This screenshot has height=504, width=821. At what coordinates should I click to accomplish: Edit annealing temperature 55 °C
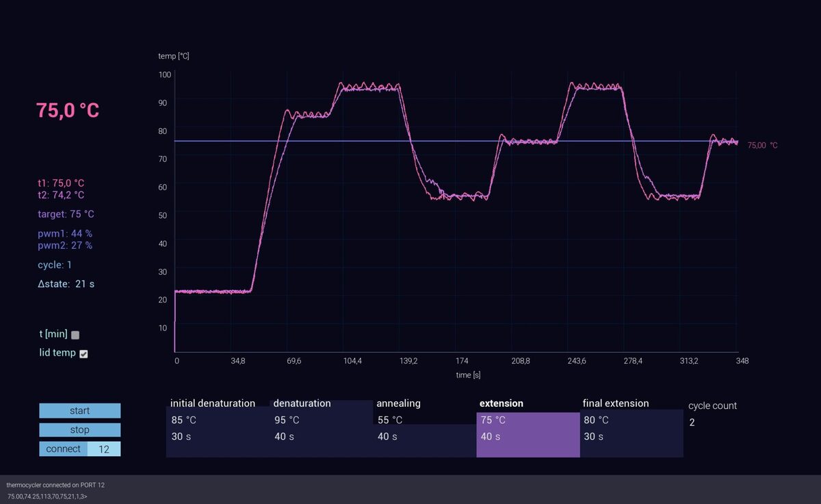pos(390,420)
